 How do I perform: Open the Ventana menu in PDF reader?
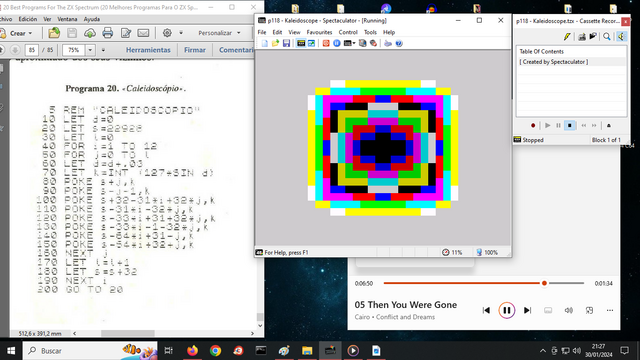(x=67, y=19)
